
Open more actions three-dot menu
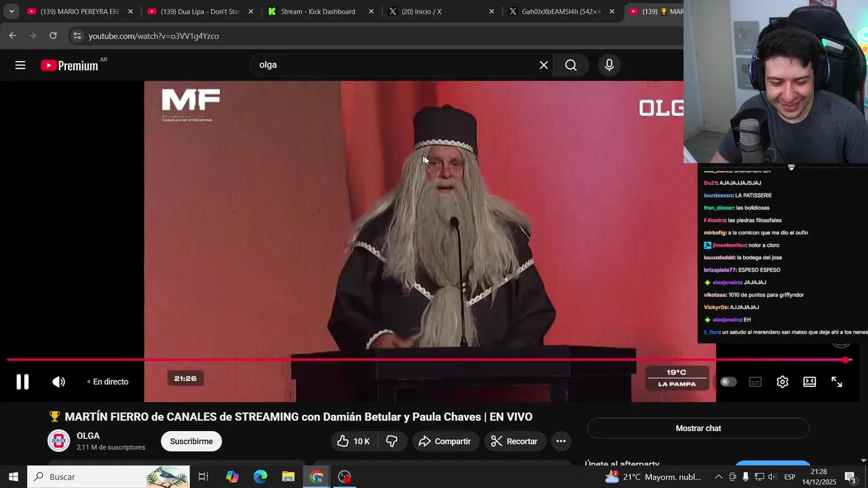pos(561,441)
